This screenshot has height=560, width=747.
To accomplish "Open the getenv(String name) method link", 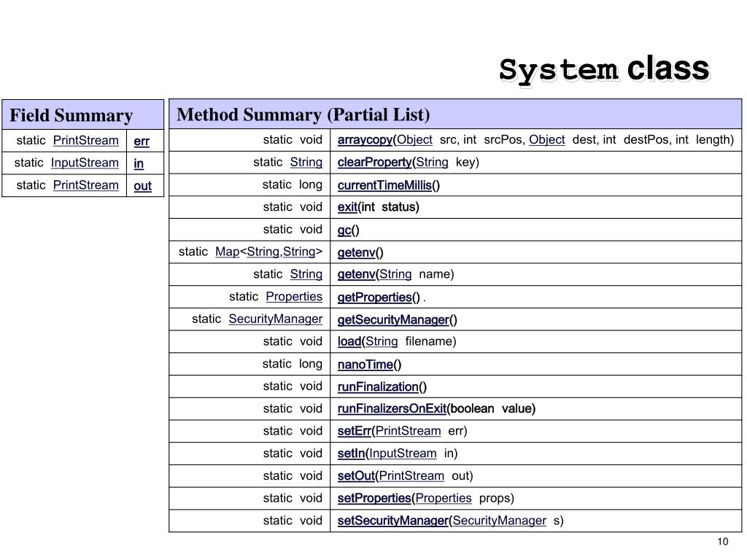I will tap(356, 274).
